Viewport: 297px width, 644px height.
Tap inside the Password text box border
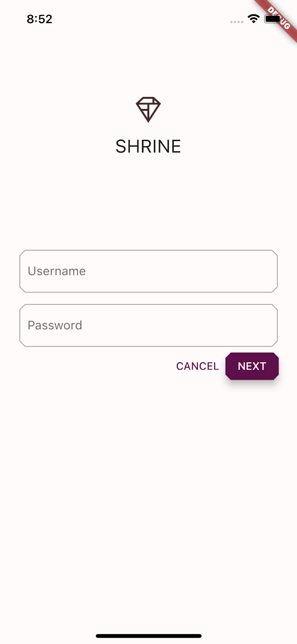point(148,325)
